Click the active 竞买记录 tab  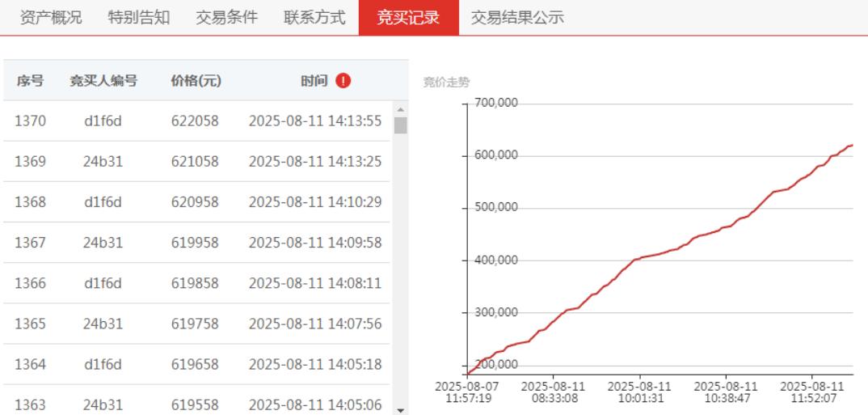[408, 18]
